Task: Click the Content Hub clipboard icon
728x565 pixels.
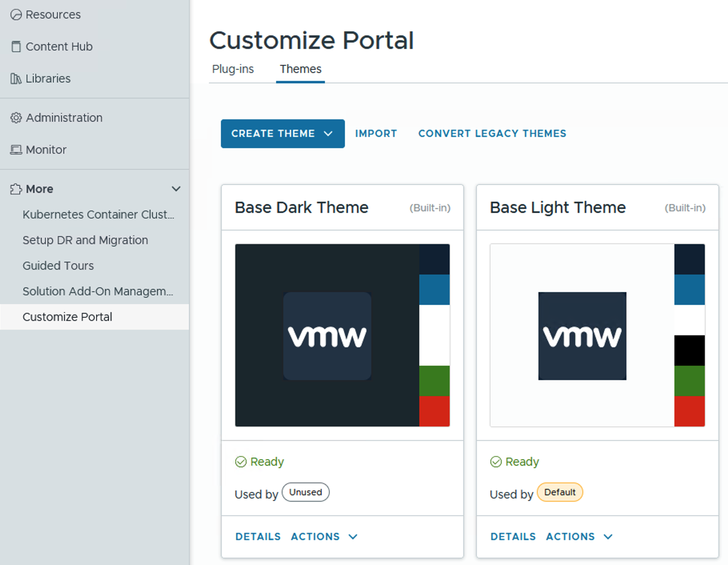Action: point(16,46)
